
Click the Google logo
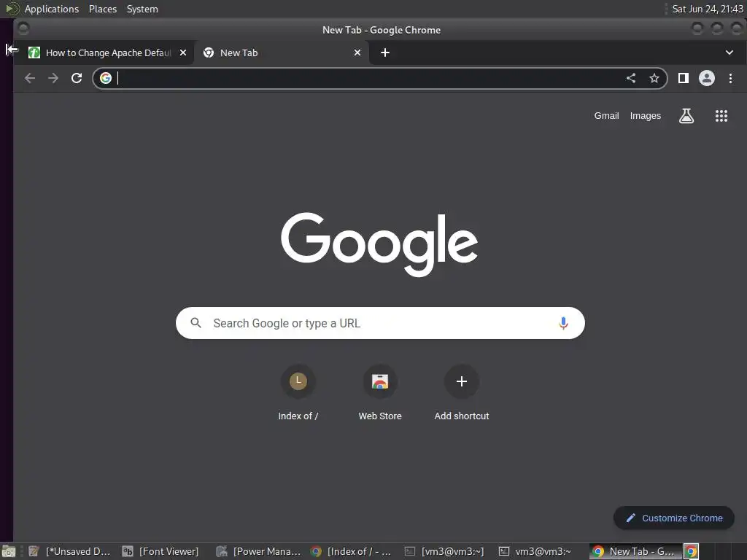click(379, 244)
